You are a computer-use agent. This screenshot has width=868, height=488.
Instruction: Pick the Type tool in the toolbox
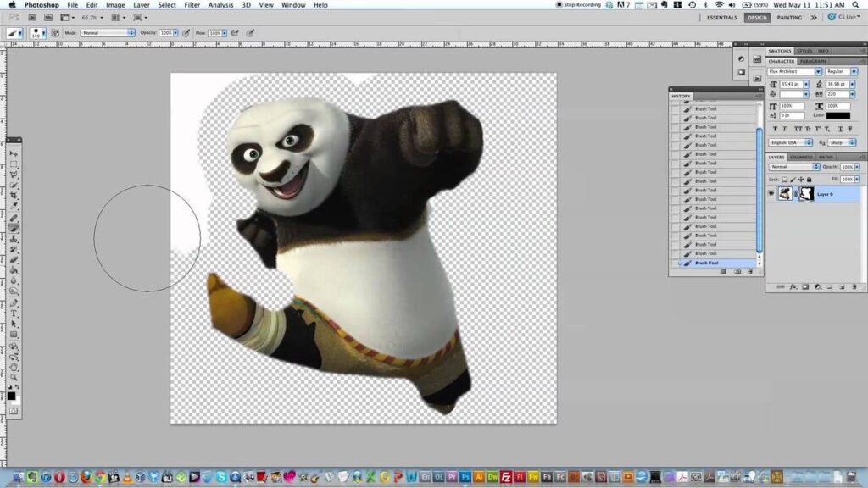pyautogui.click(x=14, y=313)
